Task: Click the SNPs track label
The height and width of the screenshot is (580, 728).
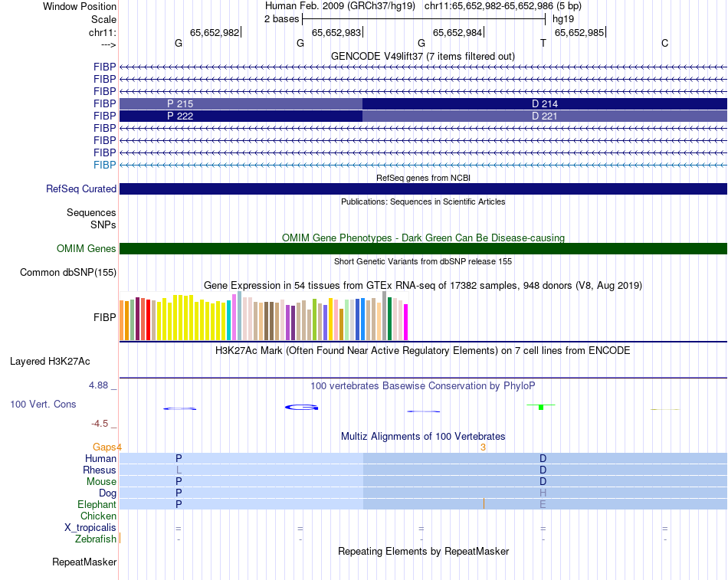Action: (103, 224)
